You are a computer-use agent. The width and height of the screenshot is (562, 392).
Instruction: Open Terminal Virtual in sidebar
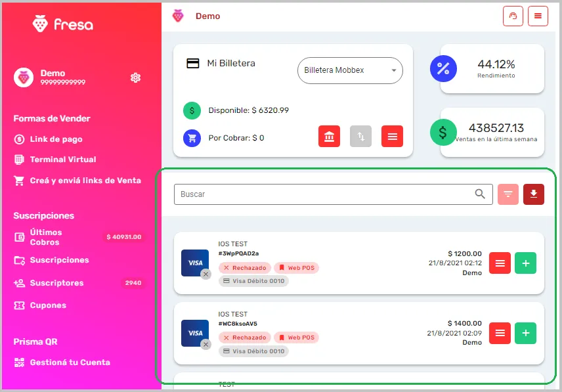click(x=55, y=160)
